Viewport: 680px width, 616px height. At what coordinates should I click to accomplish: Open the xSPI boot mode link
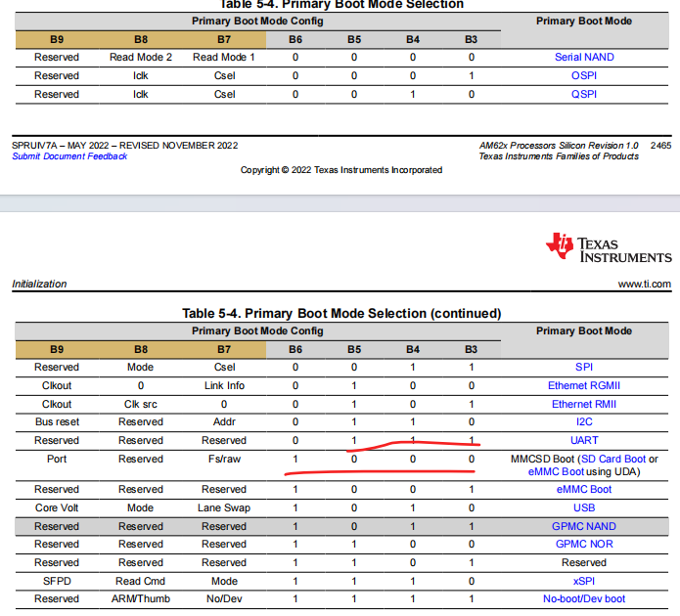(x=584, y=582)
